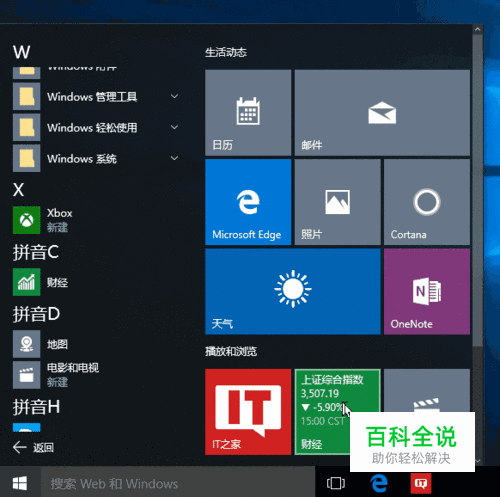The height and width of the screenshot is (497, 500).
Task: Jump via the X letter header
Action: pos(19,190)
